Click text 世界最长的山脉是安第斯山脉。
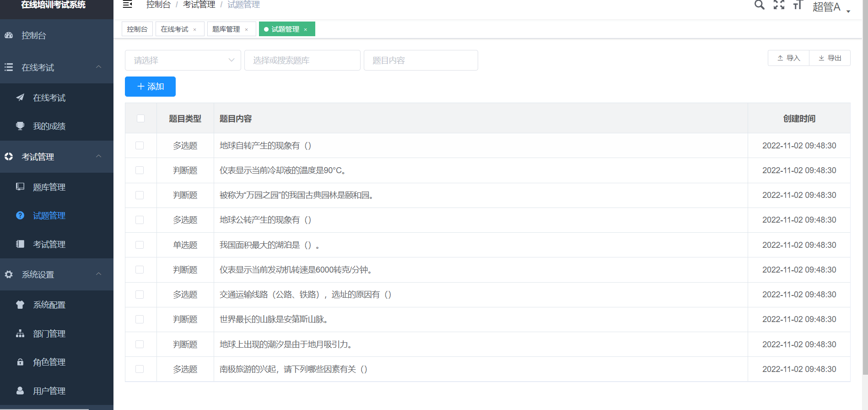Image resolution: width=868 pixels, height=410 pixels. point(275,319)
